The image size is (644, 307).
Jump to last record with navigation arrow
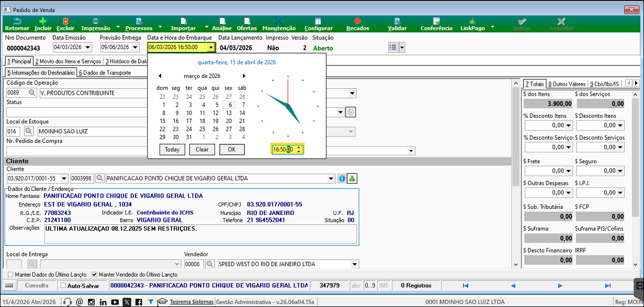pos(607,286)
